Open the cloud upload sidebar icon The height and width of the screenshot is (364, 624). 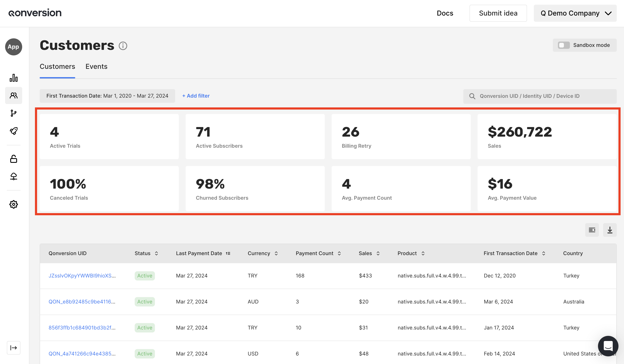(x=14, y=176)
